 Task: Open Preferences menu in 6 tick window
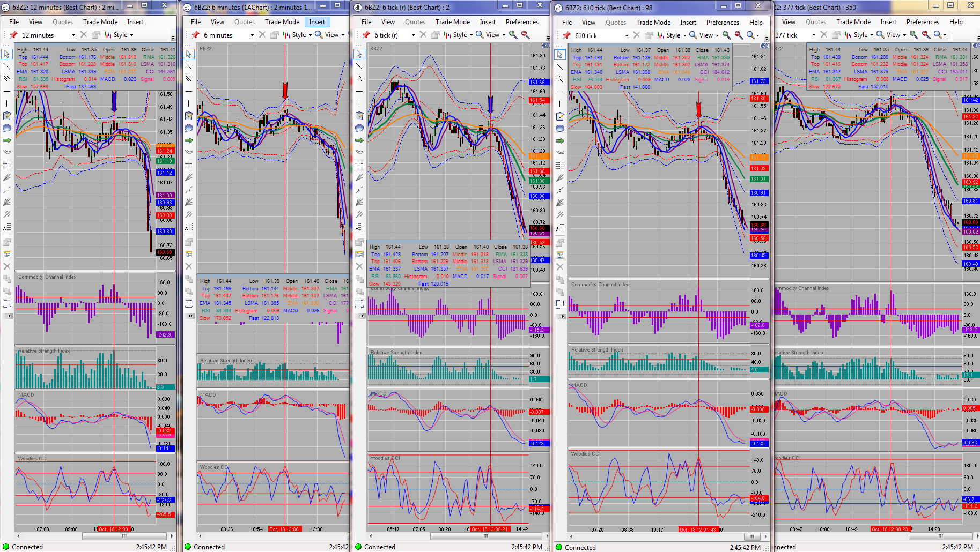point(522,22)
